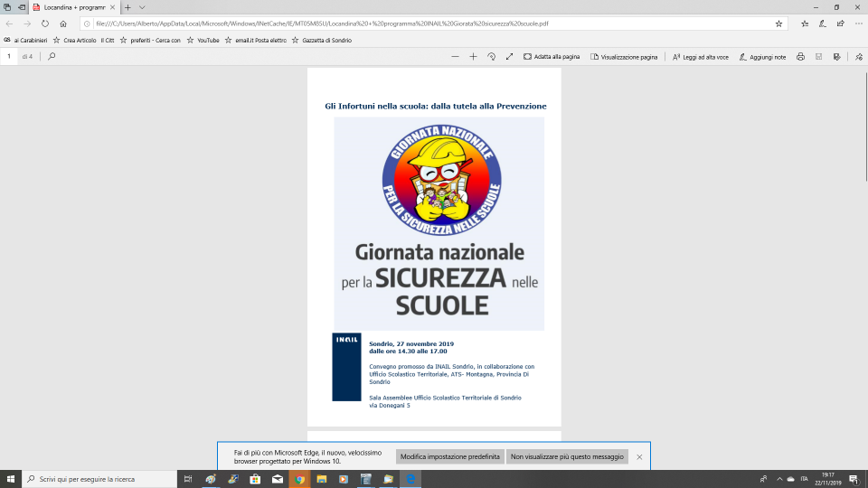Open File Explorer from taskbar
Screen dimensions: 868x488
(322, 479)
